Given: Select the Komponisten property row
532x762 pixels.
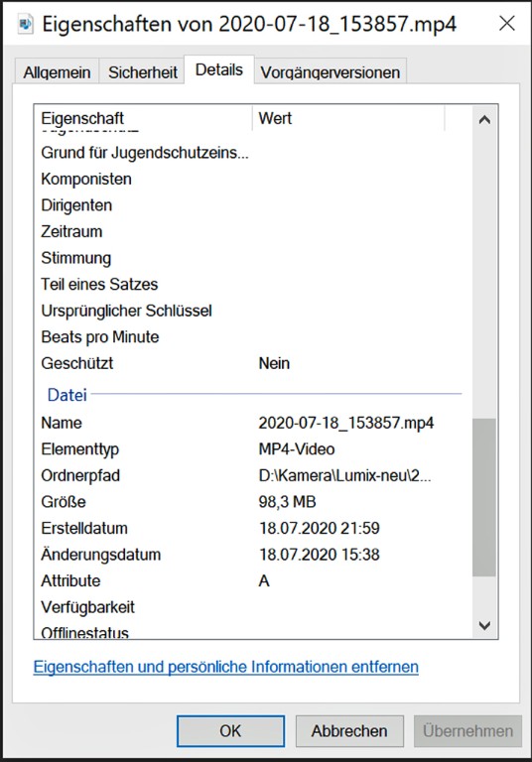Looking at the screenshot, I should tap(253, 179).
